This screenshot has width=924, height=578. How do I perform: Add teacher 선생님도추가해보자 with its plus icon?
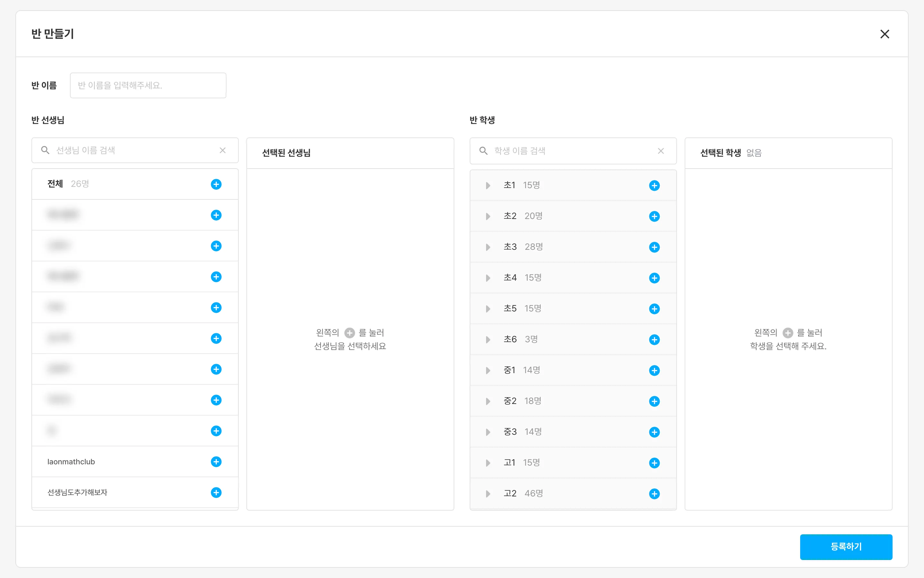click(216, 493)
